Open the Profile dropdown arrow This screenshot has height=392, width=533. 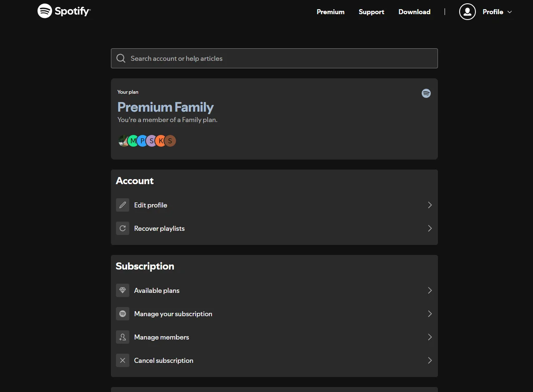click(509, 12)
